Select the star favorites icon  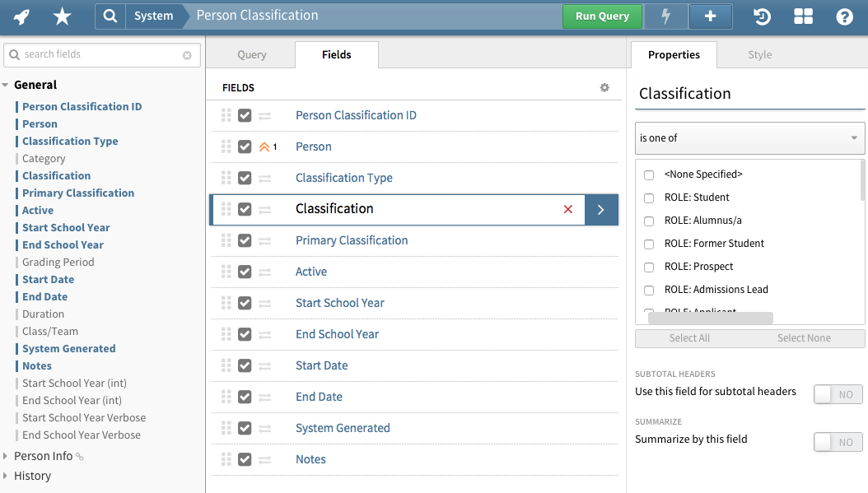click(x=62, y=16)
